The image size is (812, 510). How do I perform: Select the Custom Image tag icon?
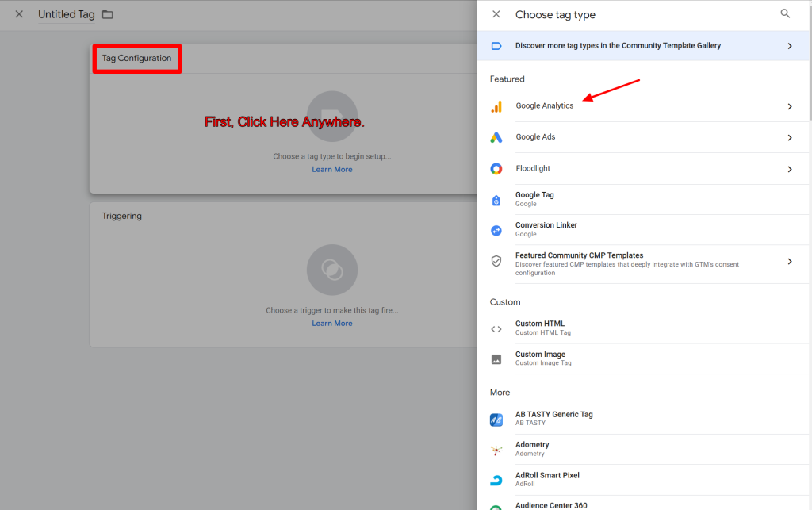pos(497,358)
